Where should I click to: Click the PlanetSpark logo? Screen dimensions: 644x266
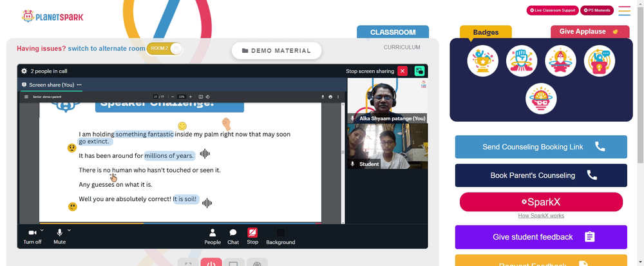point(52,16)
